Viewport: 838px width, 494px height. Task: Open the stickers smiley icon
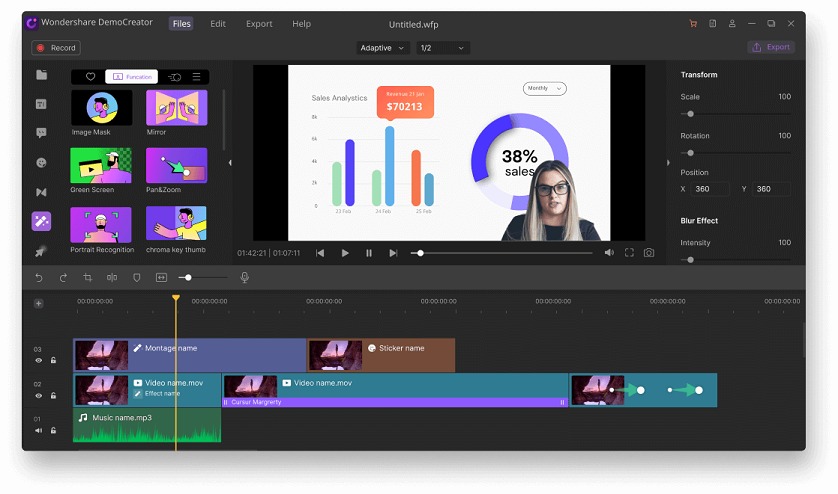pyautogui.click(x=41, y=163)
